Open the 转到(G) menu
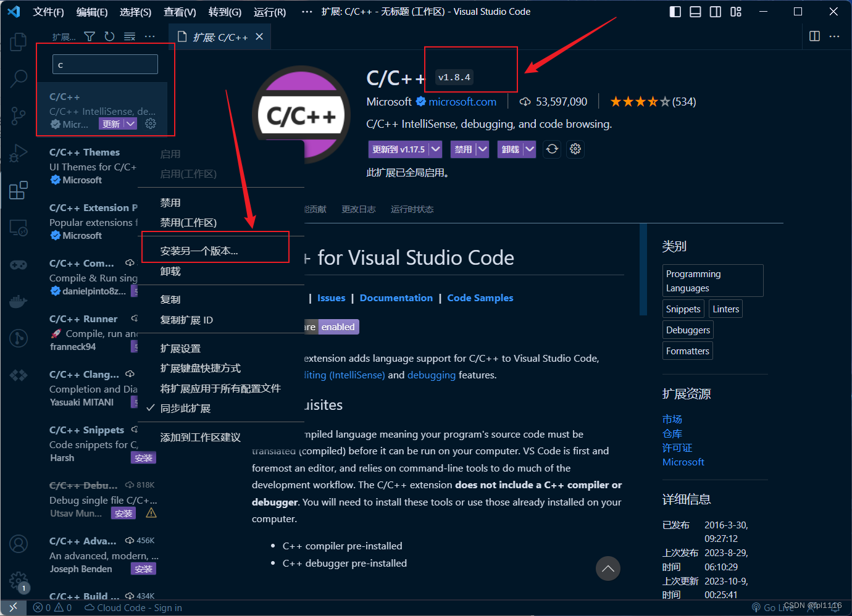 (225, 12)
